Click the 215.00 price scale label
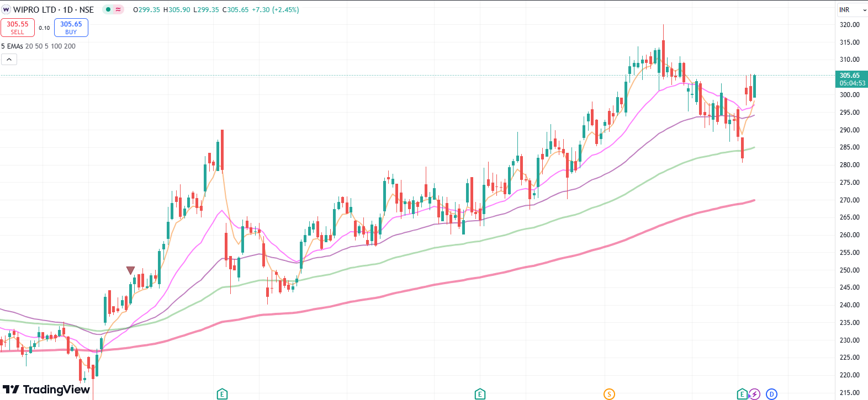The image size is (868, 400). [x=849, y=393]
